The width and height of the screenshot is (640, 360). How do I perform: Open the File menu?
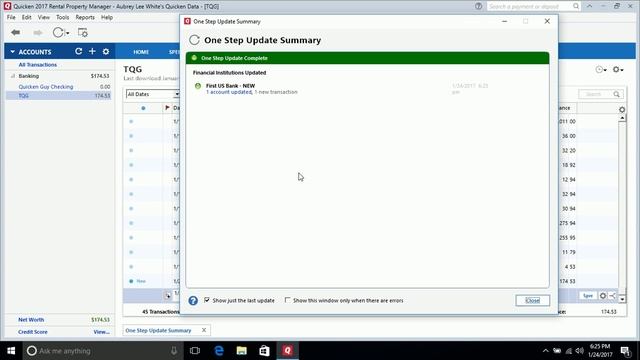pos(11,18)
